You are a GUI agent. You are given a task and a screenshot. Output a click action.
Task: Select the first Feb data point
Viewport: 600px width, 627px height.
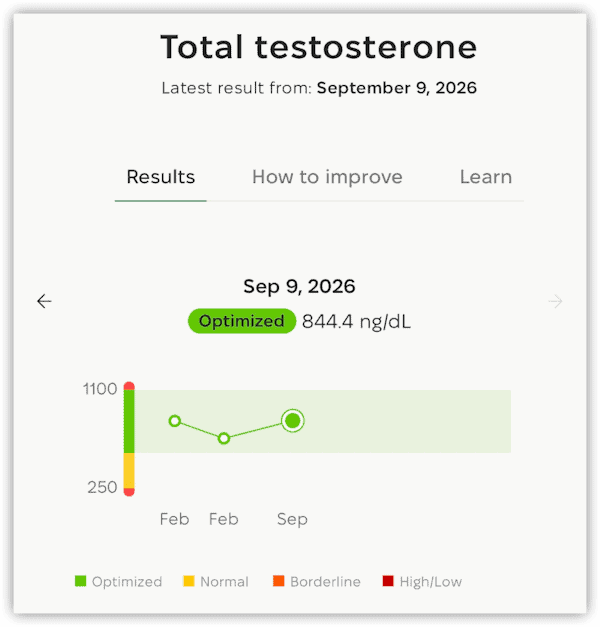175,421
